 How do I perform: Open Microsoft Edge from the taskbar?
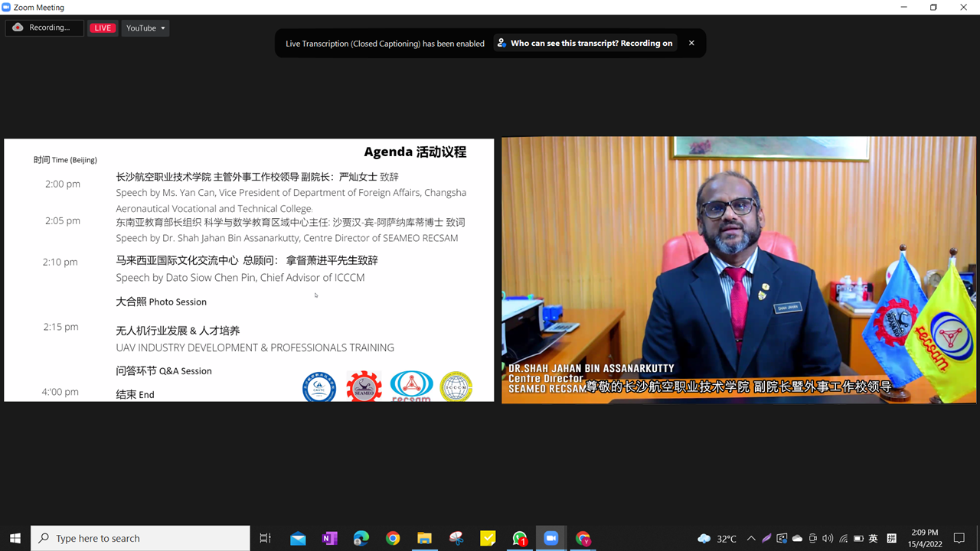(x=361, y=538)
